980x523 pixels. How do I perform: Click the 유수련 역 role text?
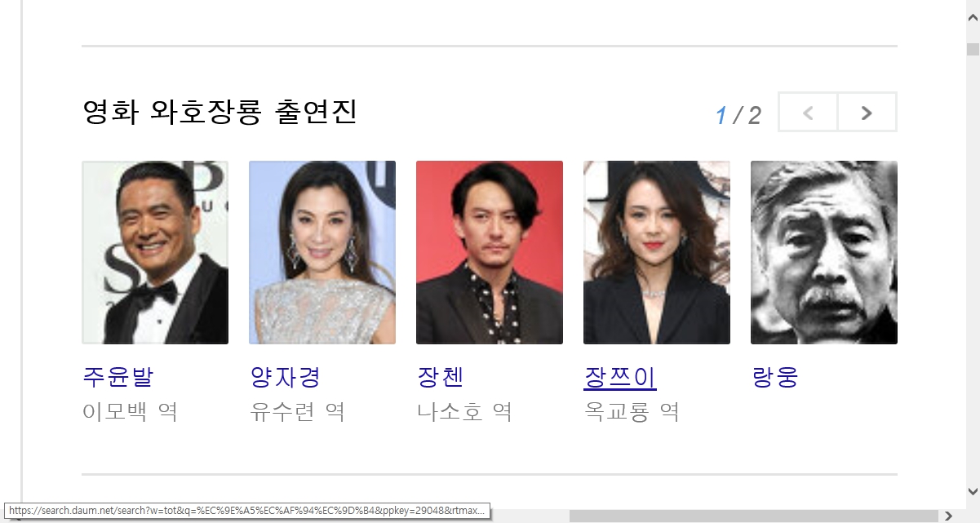click(x=297, y=411)
